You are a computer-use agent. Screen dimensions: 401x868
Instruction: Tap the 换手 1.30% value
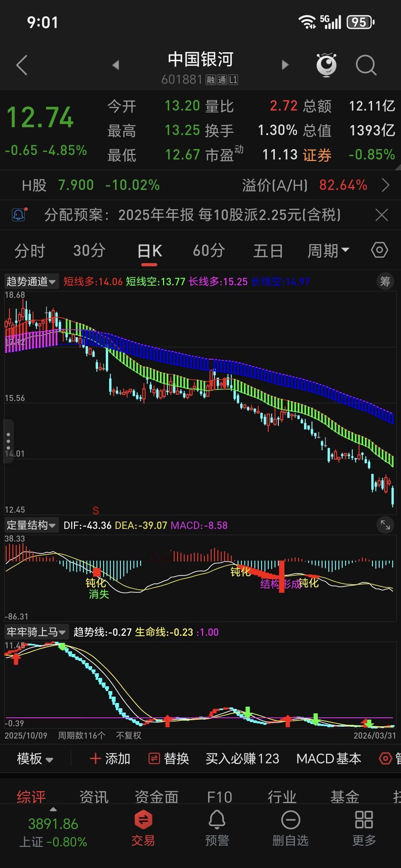tap(278, 130)
